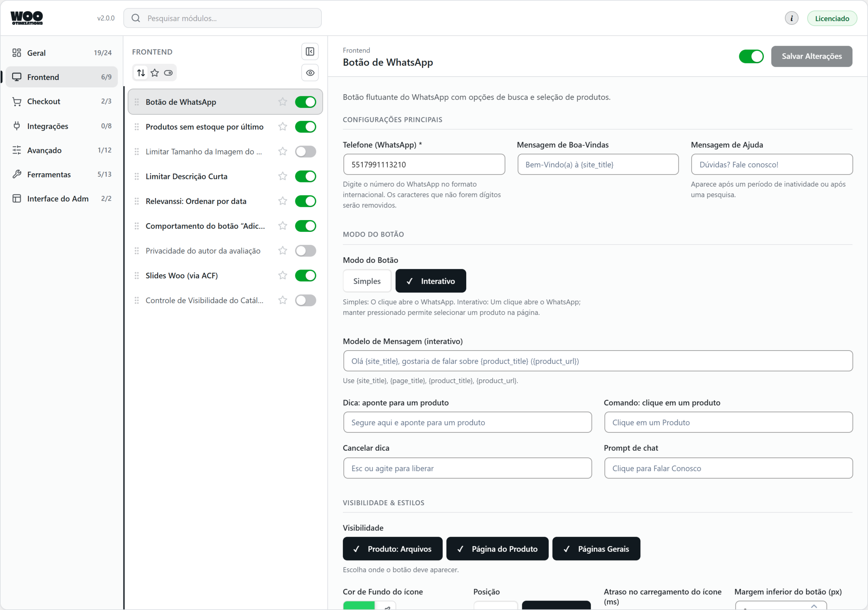Image resolution: width=868 pixels, height=610 pixels.
Task: Click the eye preview icon
Action: (x=310, y=73)
